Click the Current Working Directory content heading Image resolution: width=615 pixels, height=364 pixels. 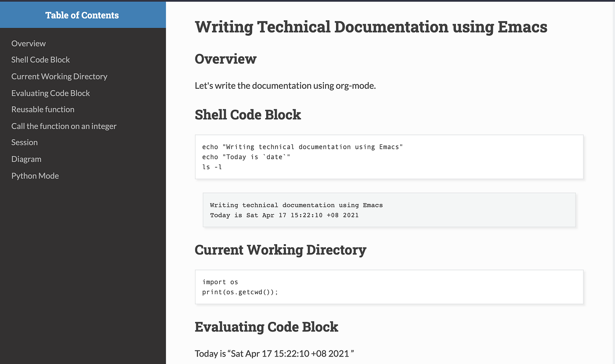click(x=280, y=250)
